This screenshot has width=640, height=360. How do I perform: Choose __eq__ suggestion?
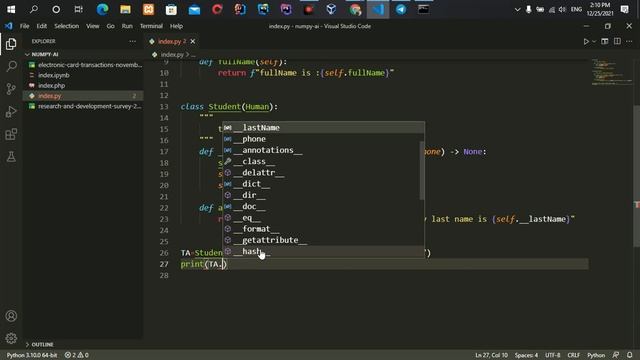[321, 218]
